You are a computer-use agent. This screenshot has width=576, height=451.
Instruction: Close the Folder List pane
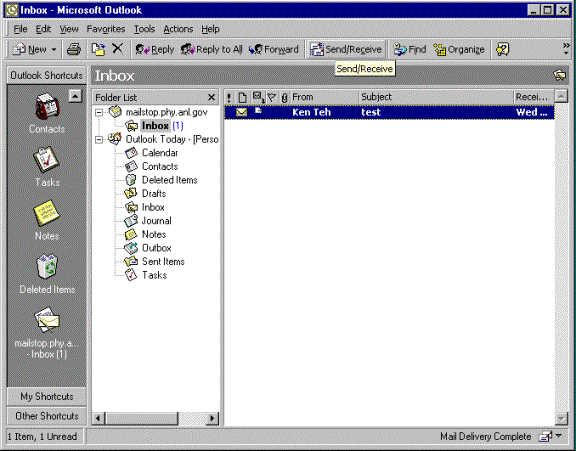coord(211,97)
